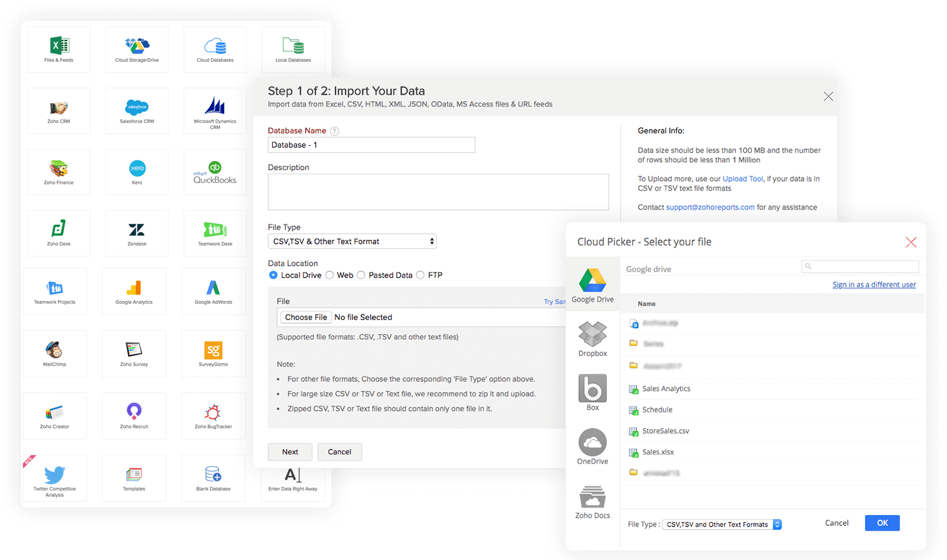Image resolution: width=947 pixels, height=560 pixels.
Task: Expand the File Type dropdown in import dialog
Action: [x=352, y=241]
